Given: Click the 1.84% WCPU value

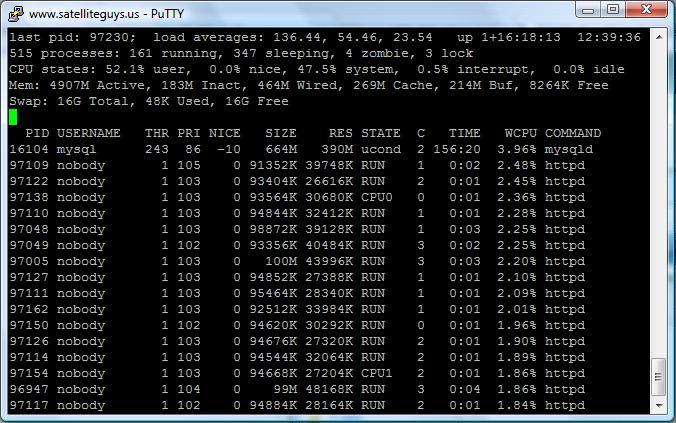Looking at the screenshot, I should point(516,405).
